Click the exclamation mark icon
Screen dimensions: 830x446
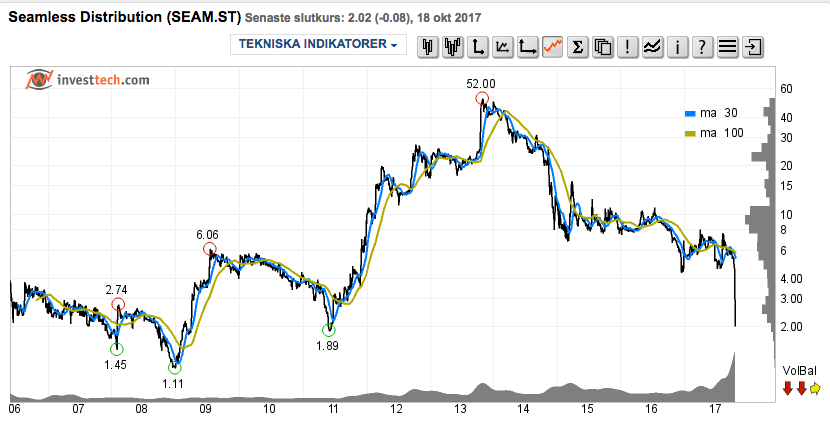tap(627, 47)
